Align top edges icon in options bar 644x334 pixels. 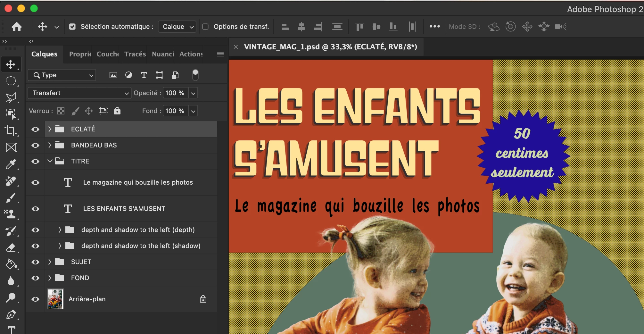click(359, 27)
